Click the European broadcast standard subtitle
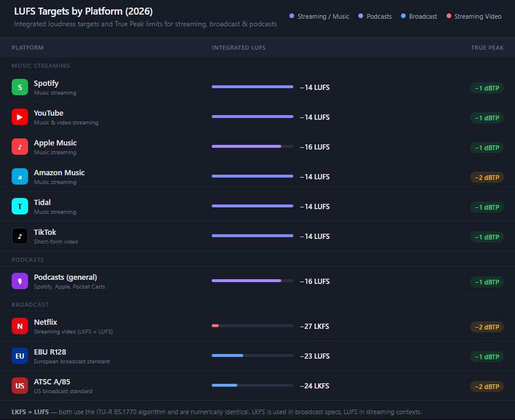 click(x=71, y=362)
